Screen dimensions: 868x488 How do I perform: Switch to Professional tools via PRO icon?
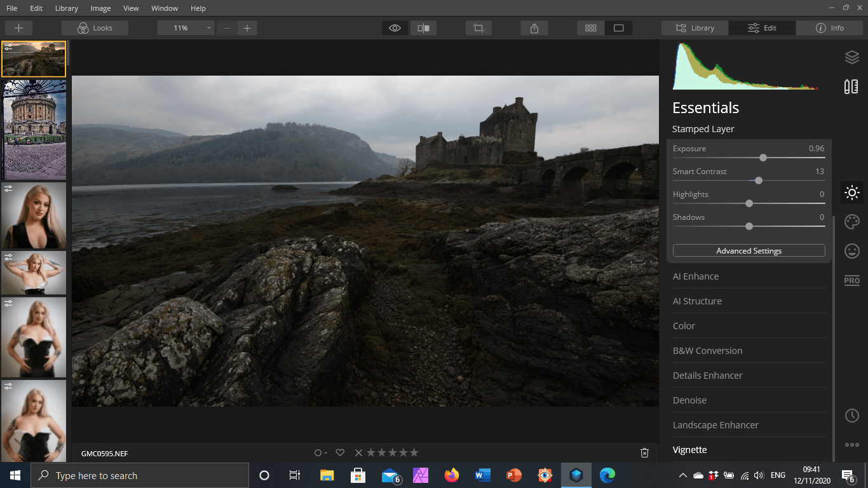click(x=851, y=280)
